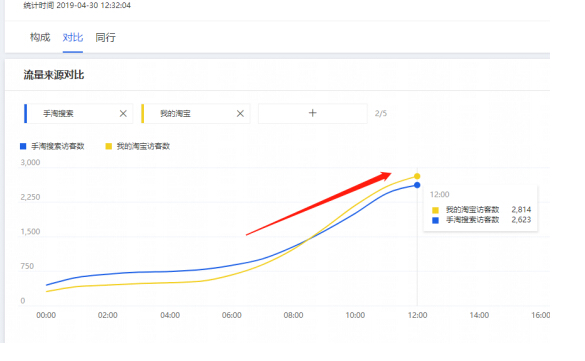The height and width of the screenshot is (361, 585).
Task: Click the yellow data point at 12:00
Action: (x=417, y=176)
